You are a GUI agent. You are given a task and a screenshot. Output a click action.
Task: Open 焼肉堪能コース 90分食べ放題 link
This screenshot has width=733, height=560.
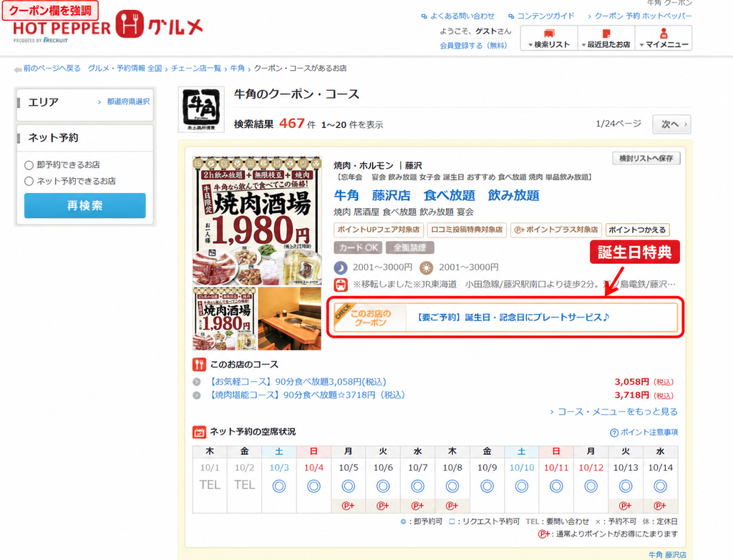coord(306,395)
